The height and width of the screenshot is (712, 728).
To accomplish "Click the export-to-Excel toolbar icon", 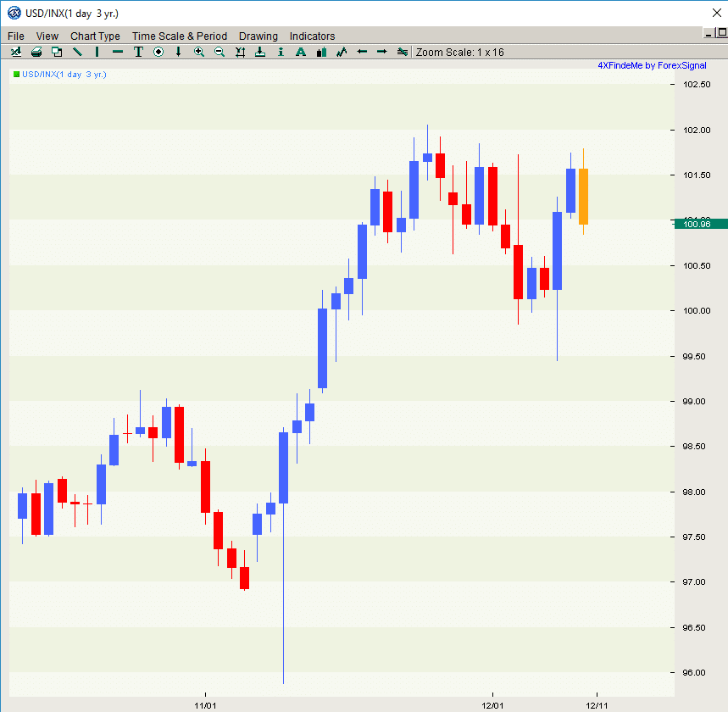I will pyautogui.click(x=16, y=52).
